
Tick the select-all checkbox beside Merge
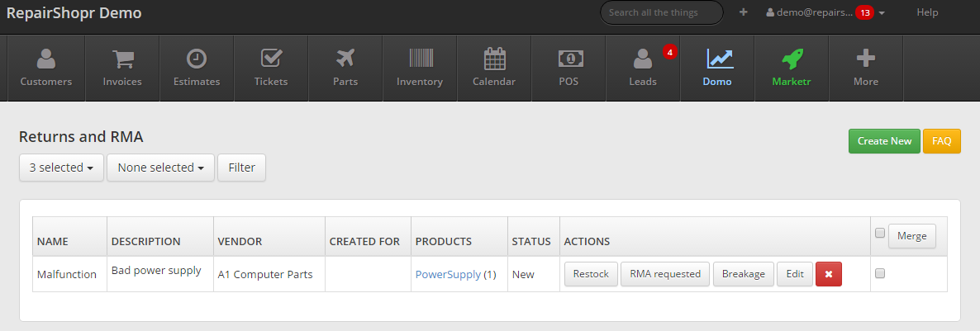pos(880,233)
